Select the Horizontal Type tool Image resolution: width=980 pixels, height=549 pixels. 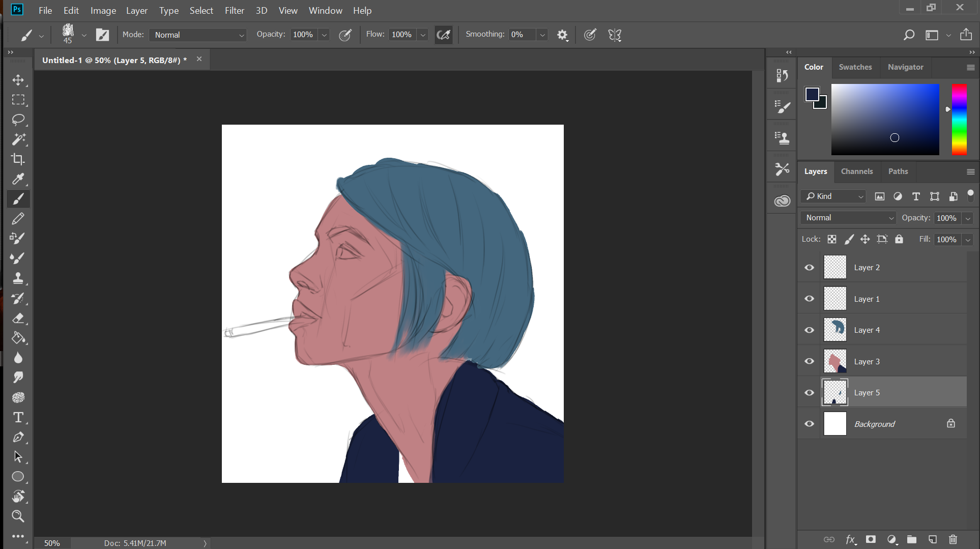18,418
